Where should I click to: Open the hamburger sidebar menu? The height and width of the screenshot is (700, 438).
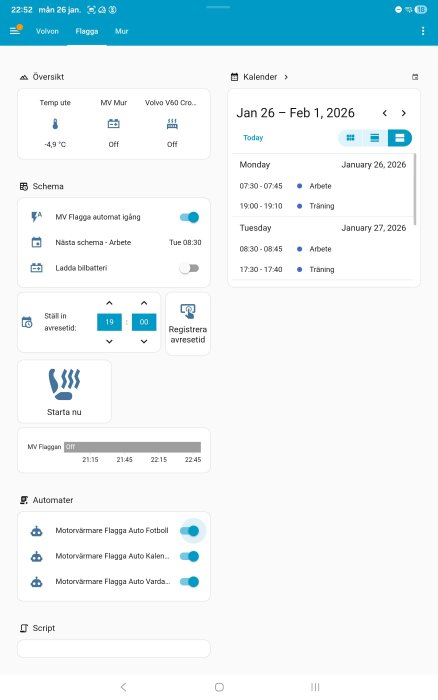click(x=15, y=31)
